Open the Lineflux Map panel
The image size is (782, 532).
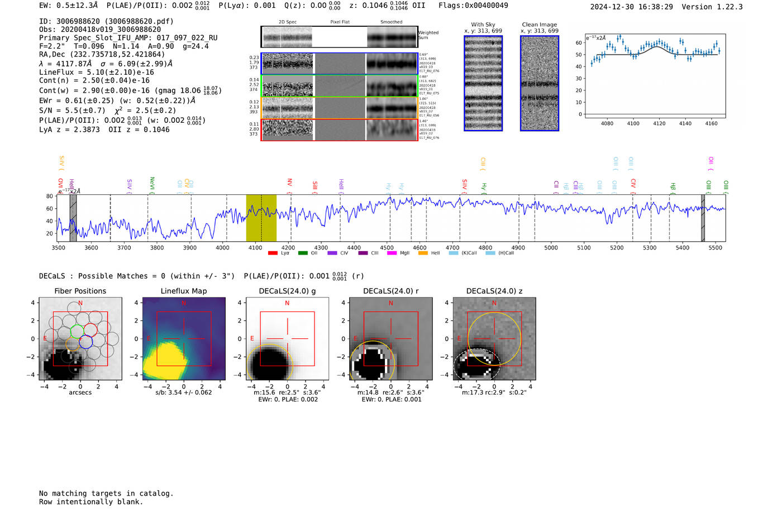184,339
